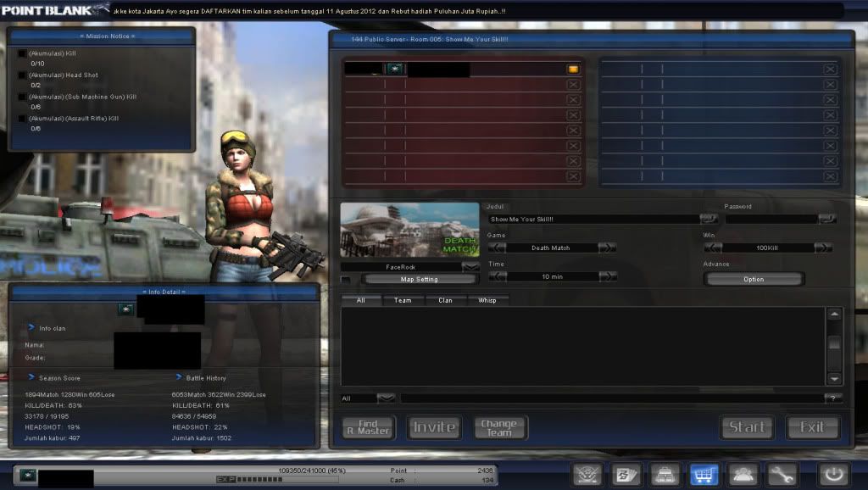This screenshot has height=490, width=868.
Task: Close the first blue team slot
Action: click(830, 70)
